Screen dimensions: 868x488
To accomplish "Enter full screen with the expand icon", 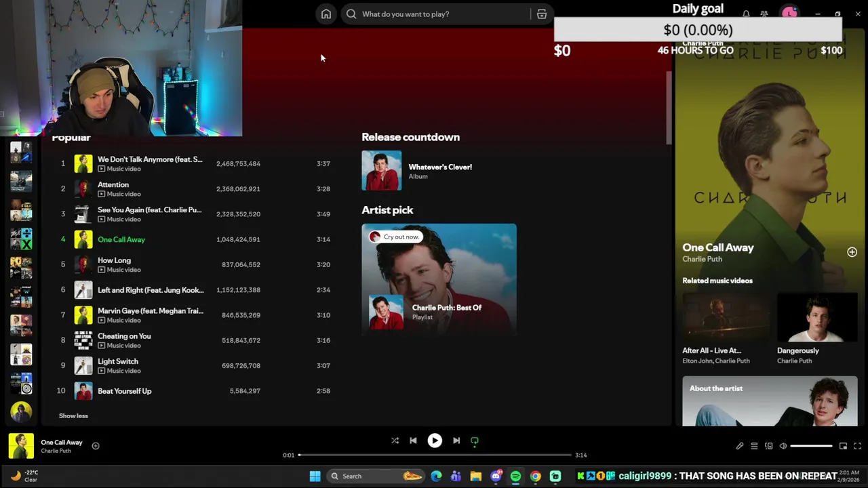I will [x=857, y=446].
